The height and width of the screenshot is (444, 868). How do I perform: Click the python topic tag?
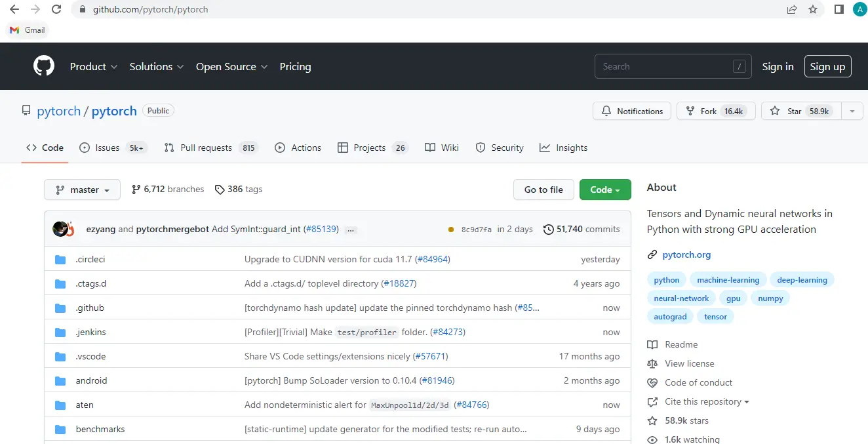coord(667,280)
